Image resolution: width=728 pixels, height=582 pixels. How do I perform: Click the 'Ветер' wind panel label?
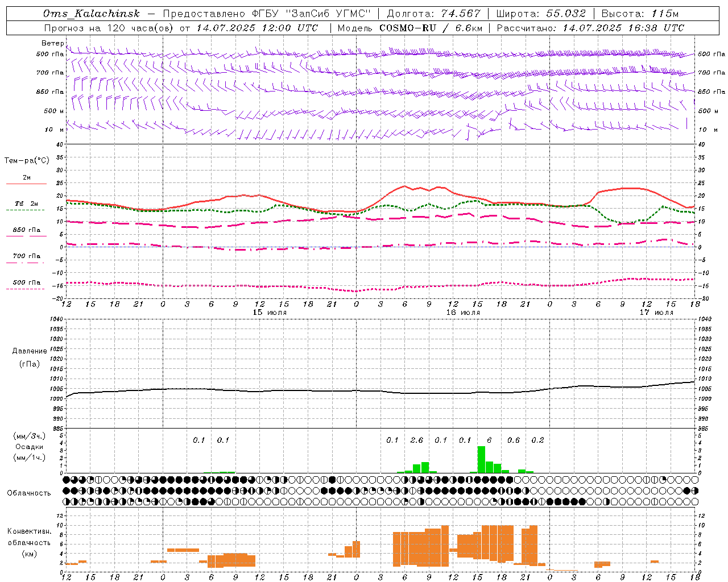click(53, 43)
